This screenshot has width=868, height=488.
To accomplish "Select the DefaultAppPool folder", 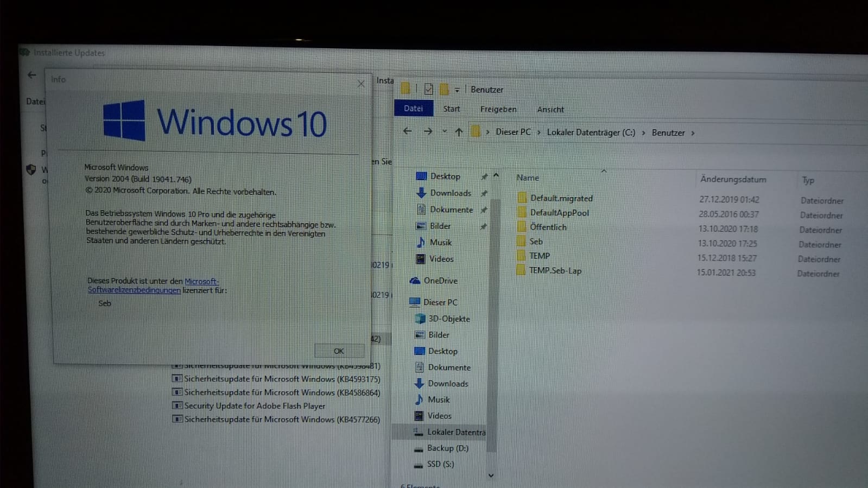I will 559,213.
